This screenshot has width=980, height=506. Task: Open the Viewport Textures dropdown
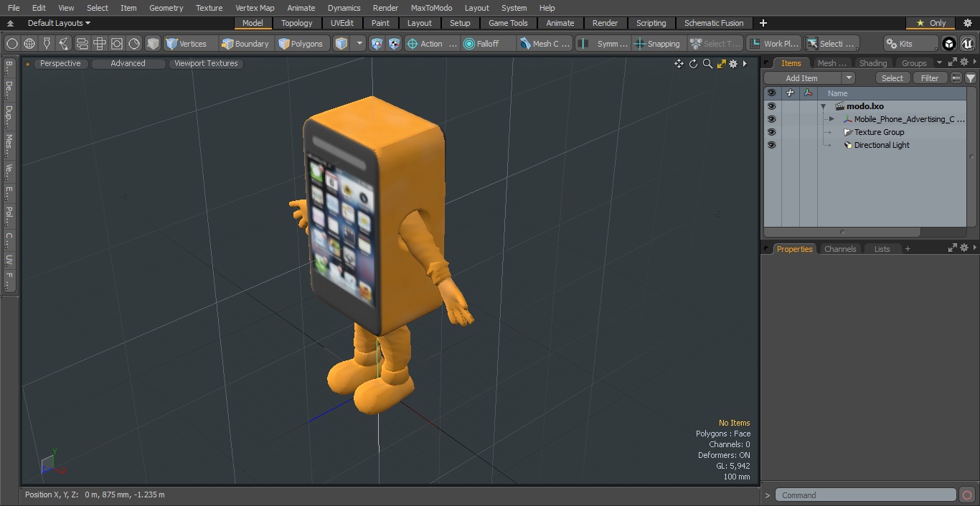pos(206,63)
